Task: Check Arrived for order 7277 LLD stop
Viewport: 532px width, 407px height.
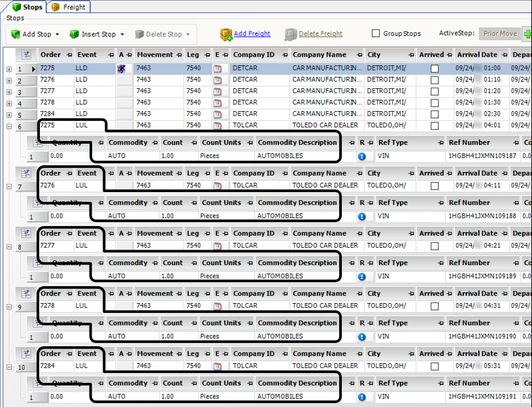Action: coord(434,91)
